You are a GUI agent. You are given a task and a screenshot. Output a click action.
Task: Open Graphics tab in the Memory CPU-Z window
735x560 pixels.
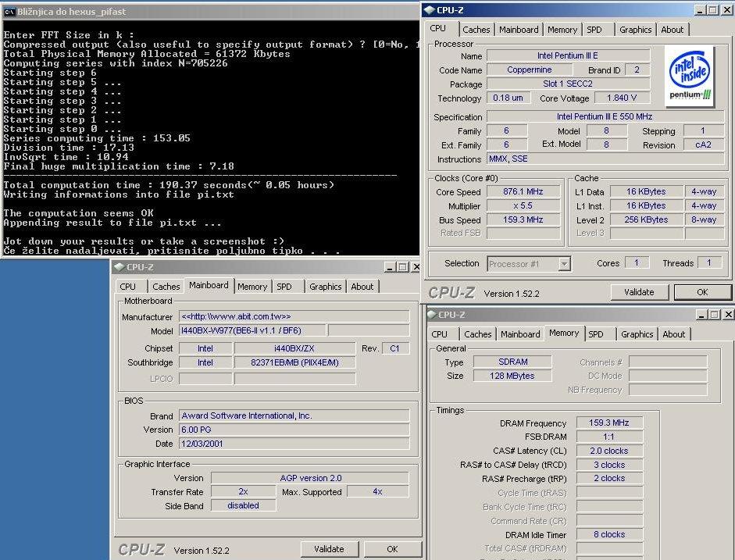click(637, 334)
